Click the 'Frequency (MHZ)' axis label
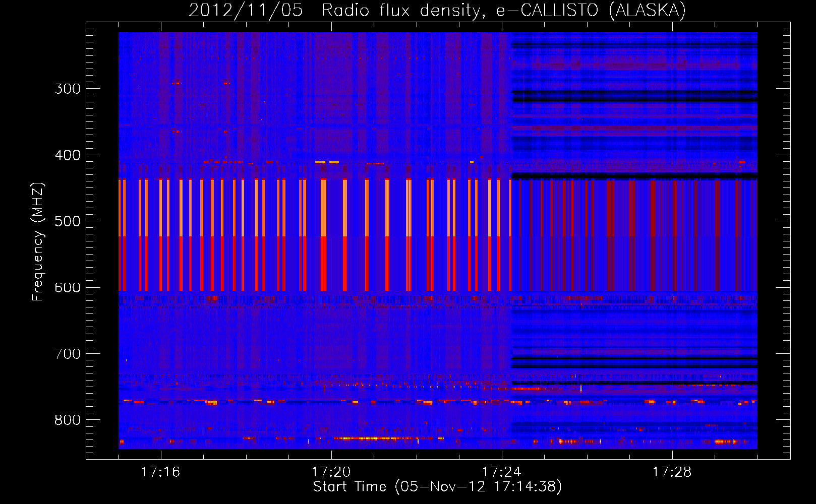 click(x=38, y=242)
